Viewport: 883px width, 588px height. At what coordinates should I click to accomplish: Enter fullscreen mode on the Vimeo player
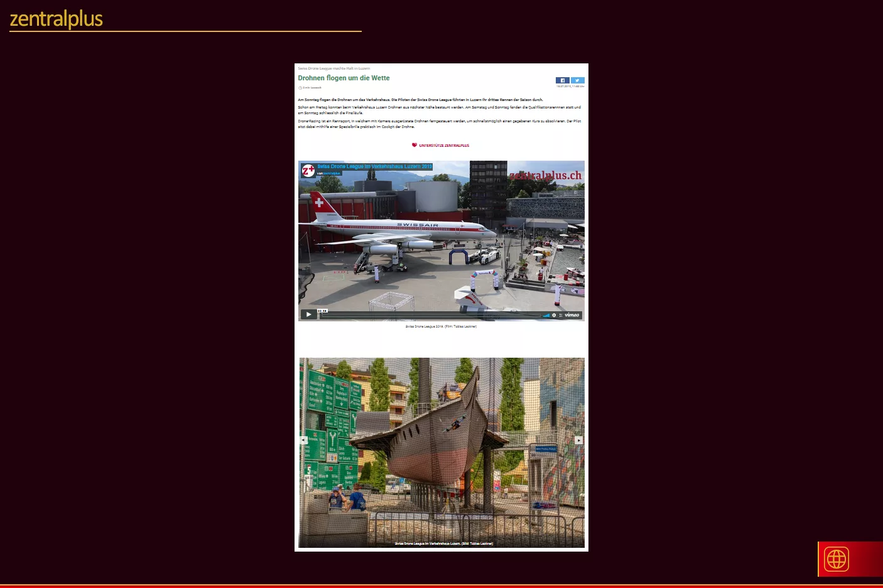[x=561, y=315]
